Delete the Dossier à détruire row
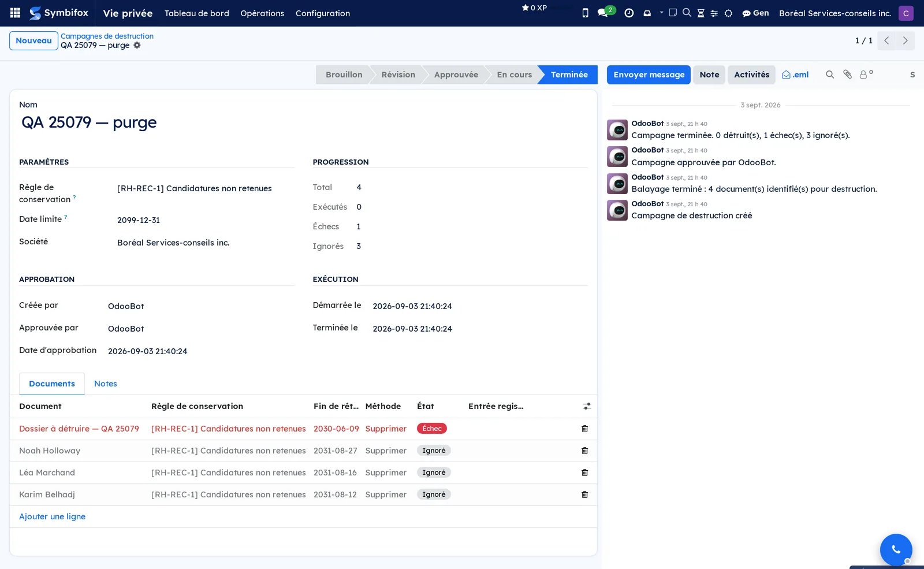The height and width of the screenshot is (569, 924). point(584,429)
